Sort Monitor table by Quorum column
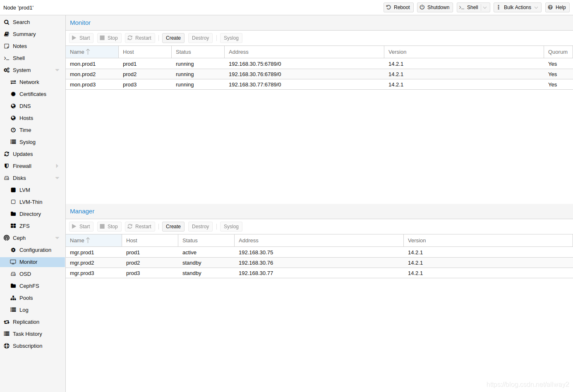 [558, 52]
